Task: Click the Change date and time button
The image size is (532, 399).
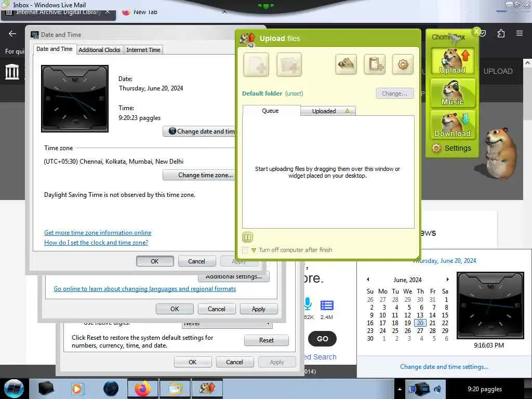Action: pyautogui.click(x=199, y=131)
